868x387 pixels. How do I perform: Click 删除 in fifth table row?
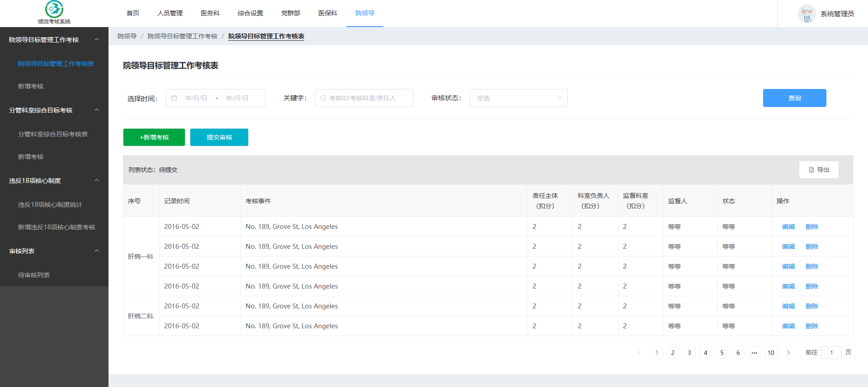click(812, 306)
